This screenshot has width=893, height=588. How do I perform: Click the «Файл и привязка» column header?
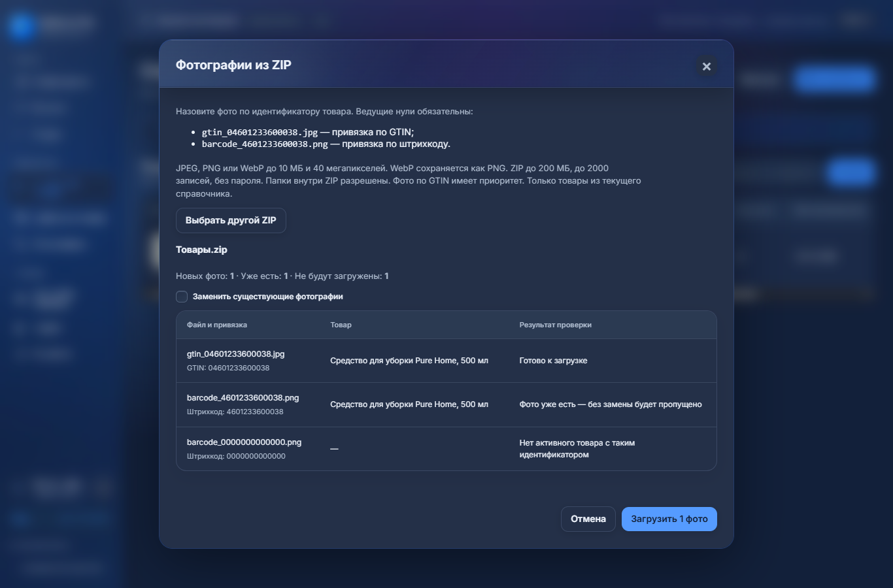coord(217,325)
